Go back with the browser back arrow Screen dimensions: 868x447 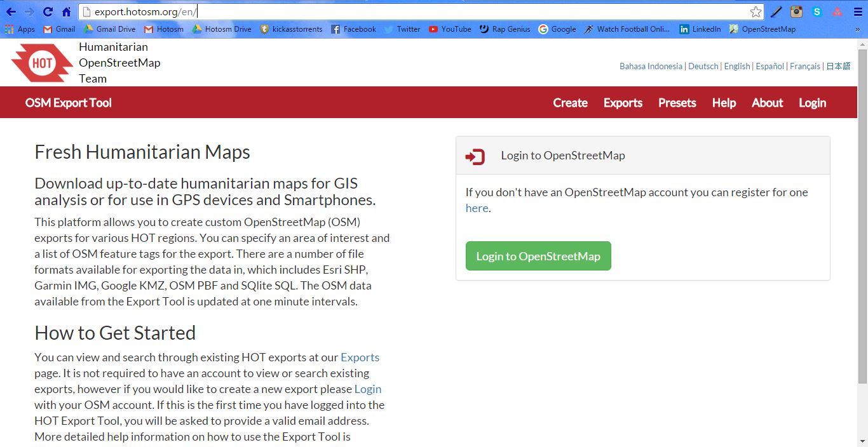pos(11,11)
